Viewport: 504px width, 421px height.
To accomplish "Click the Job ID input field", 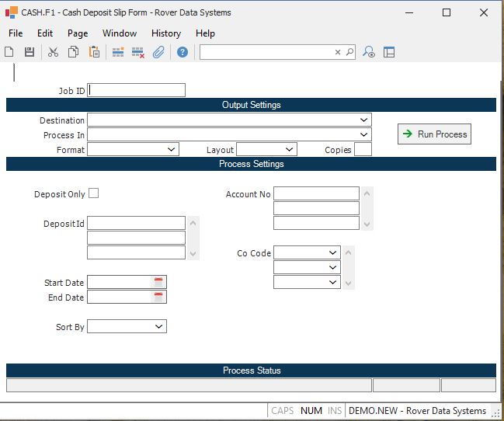I will point(137,90).
